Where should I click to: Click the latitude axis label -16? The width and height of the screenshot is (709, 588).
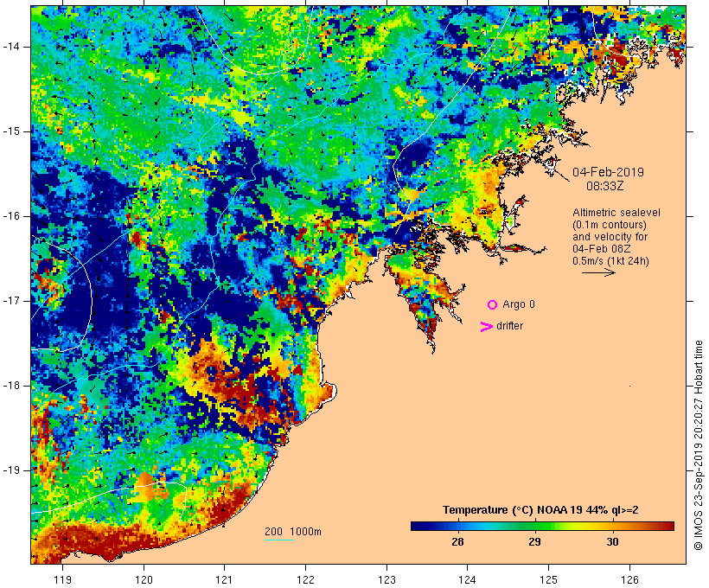pyautogui.click(x=10, y=216)
